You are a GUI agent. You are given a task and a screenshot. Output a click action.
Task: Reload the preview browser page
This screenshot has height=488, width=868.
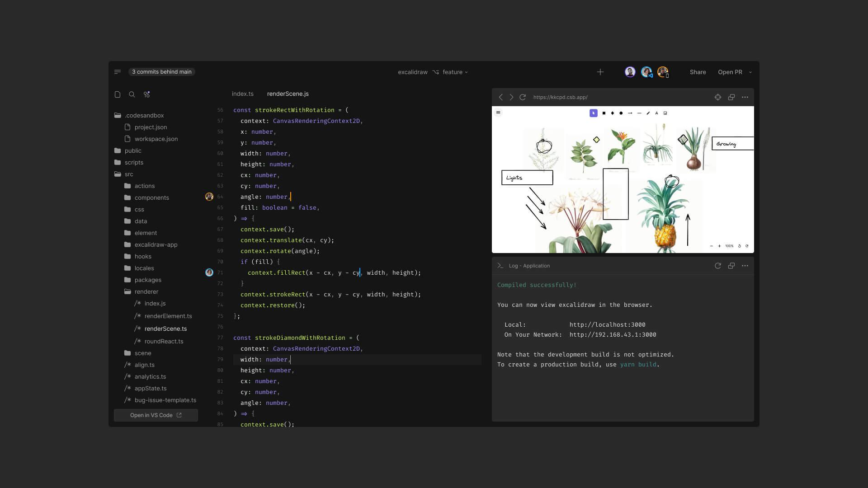point(523,97)
